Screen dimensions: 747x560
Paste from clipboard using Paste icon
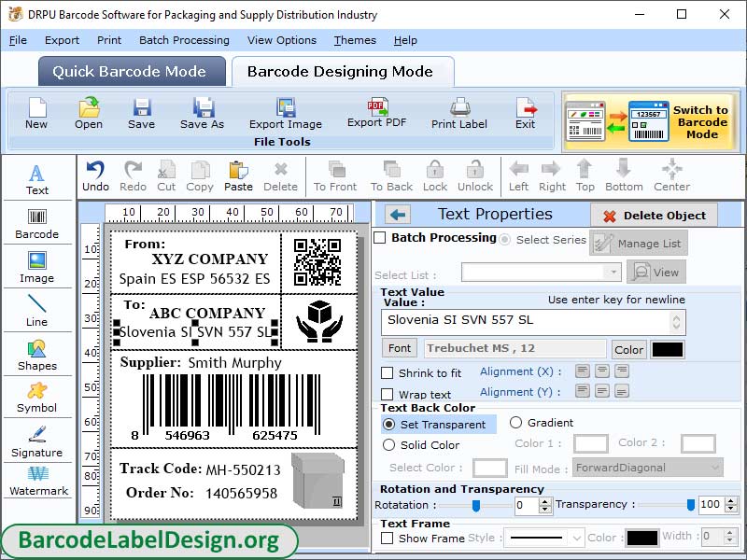click(238, 175)
